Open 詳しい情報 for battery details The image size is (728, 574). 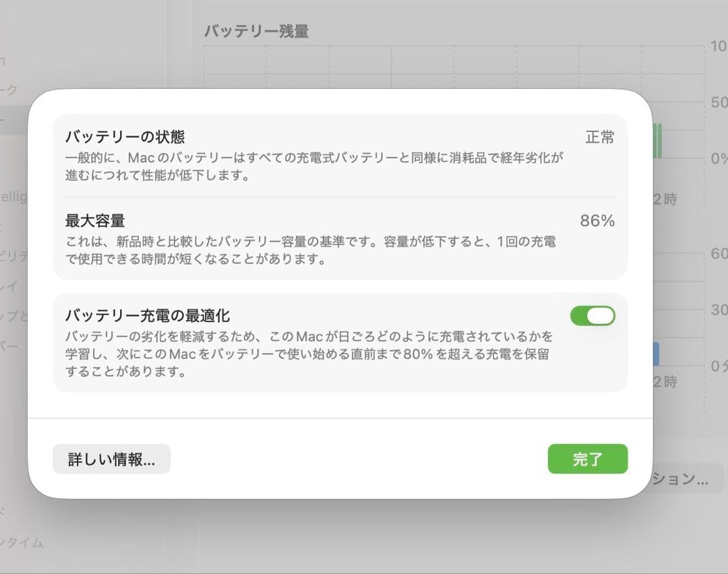tap(111, 459)
